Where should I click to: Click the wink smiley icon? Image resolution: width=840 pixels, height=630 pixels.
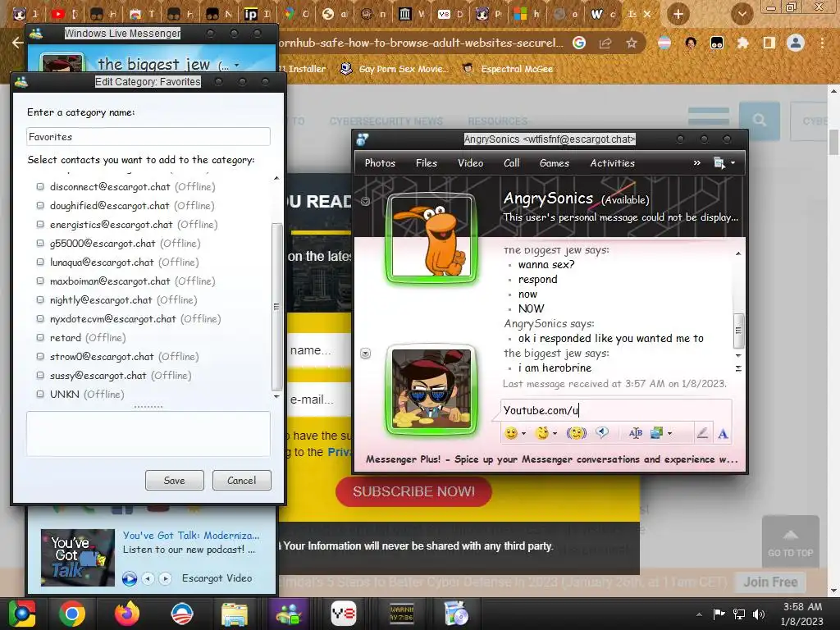coord(542,433)
